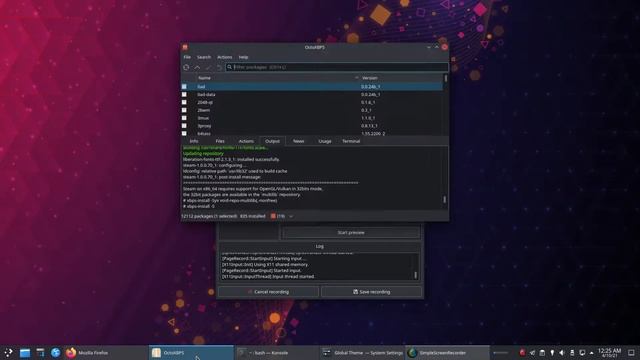The height and width of the screenshot is (360, 640).
Task: Click the OctoXBPS taskbar entry
Action: [x=191, y=353]
